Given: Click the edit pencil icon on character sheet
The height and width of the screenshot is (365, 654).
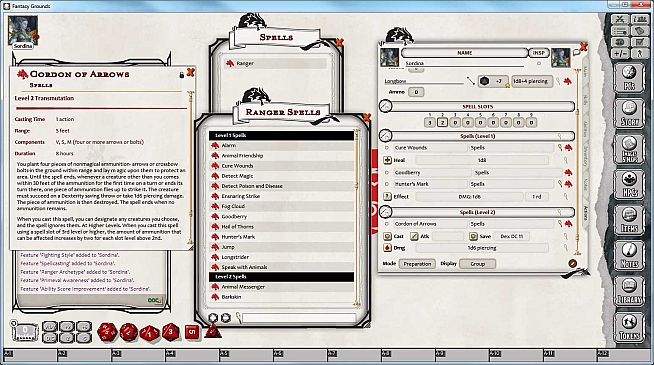Looking at the screenshot, I should coord(573,263).
